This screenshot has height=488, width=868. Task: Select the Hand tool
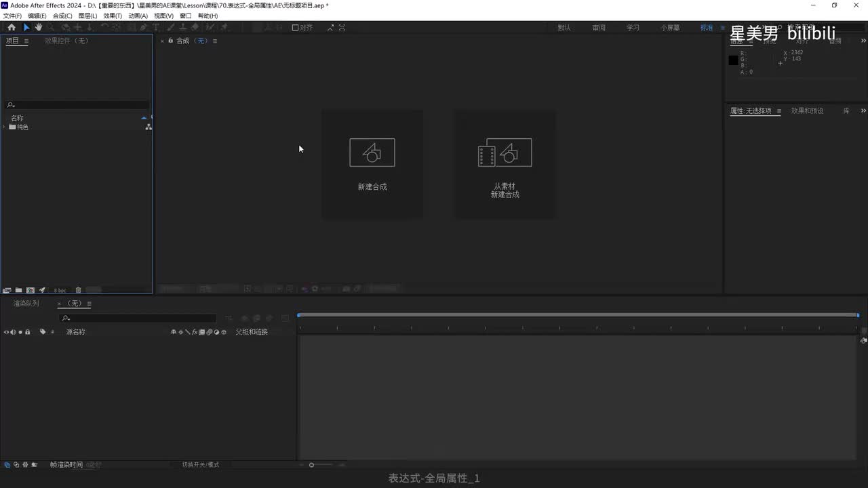39,28
